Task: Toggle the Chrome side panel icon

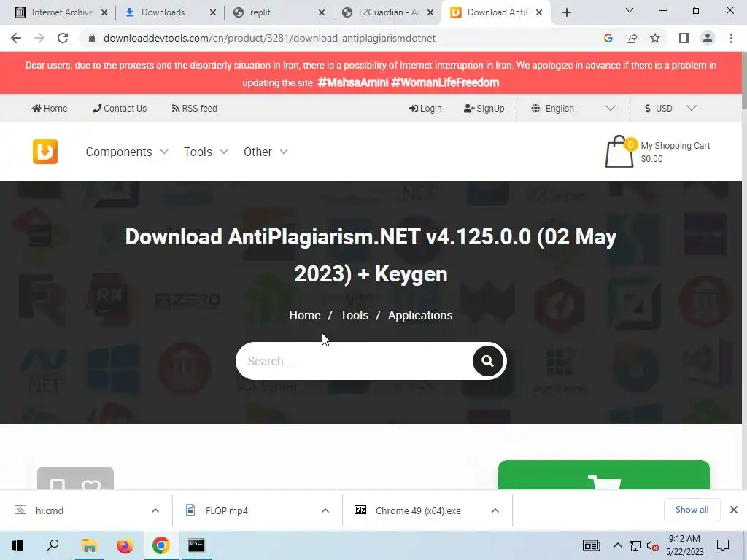Action: coord(684,38)
